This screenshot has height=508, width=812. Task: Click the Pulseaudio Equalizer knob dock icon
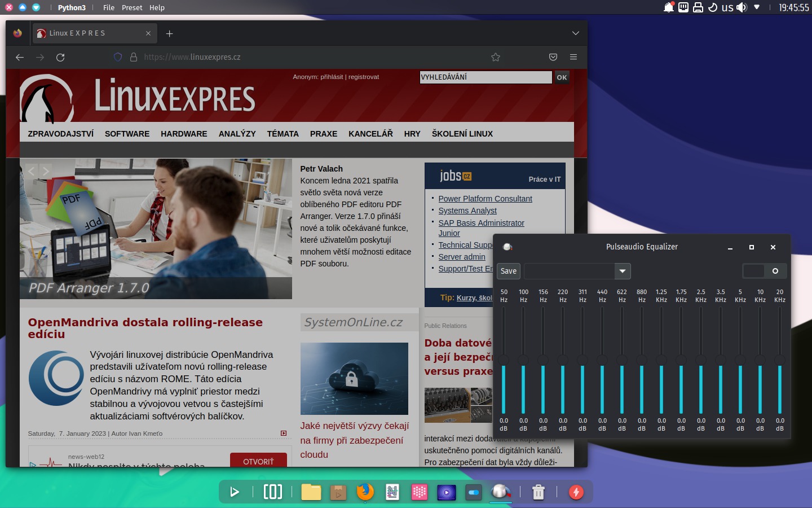pos(501,492)
